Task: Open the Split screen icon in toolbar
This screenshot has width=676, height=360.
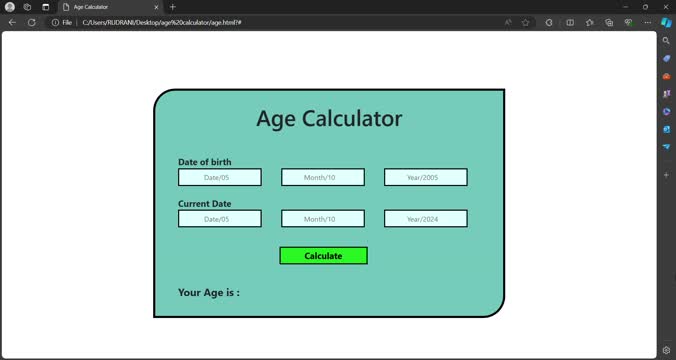Action: (x=570, y=22)
